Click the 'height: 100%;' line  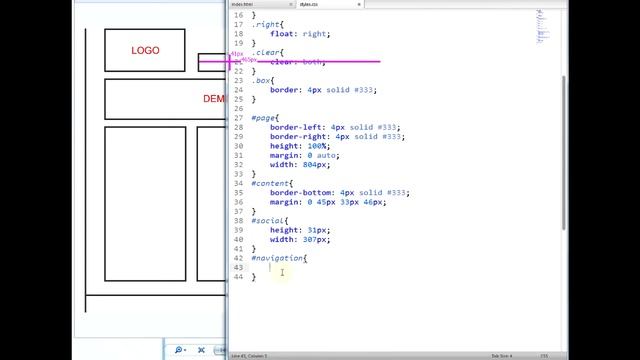[300, 146]
